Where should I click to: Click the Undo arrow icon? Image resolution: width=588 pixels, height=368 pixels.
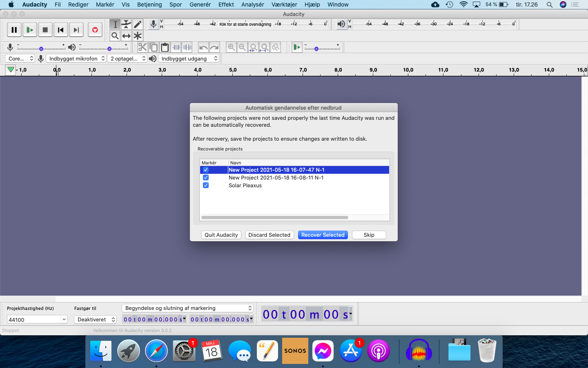tap(203, 47)
